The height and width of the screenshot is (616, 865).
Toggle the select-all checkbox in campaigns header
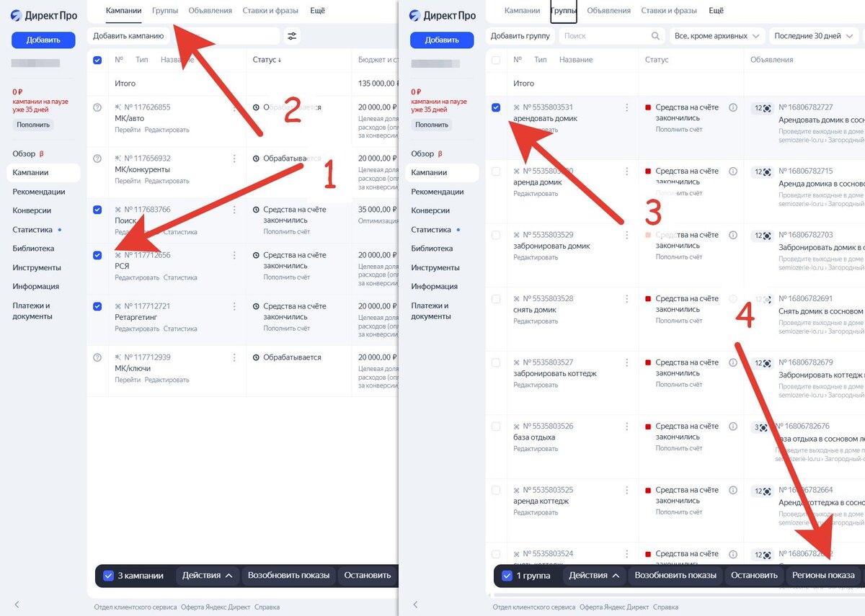click(97, 60)
